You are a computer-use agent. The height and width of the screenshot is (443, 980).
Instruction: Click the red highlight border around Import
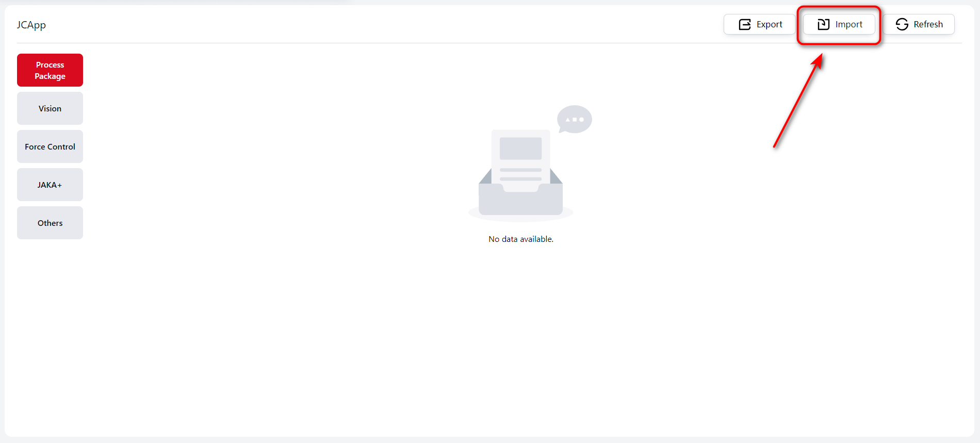click(x=839, y=7)
